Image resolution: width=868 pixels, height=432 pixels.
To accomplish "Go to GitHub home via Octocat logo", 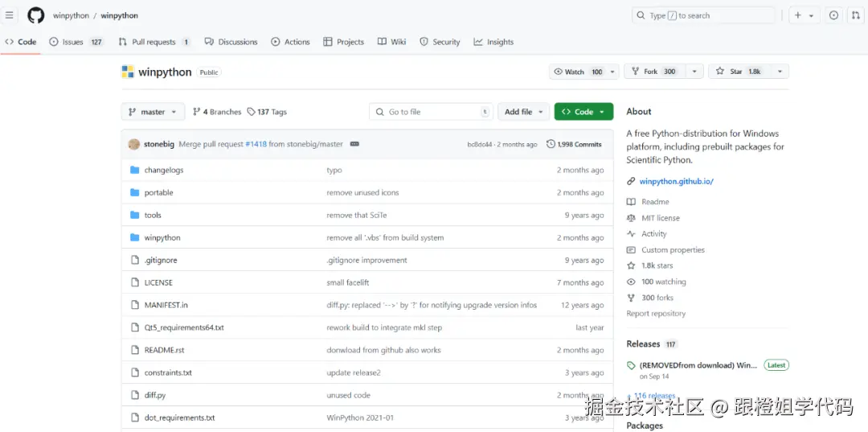I will pos(36,15).
